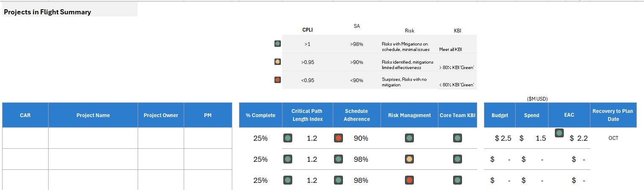Viewport: 644px width, 190px height.
Task: Select the >90% legend cell
Action: (357, 62)
